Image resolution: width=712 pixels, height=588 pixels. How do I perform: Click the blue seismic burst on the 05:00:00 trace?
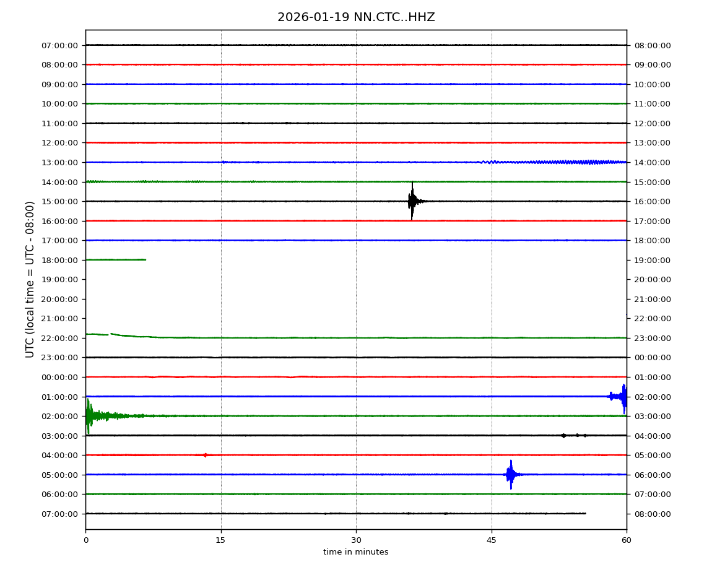(510, 475)
